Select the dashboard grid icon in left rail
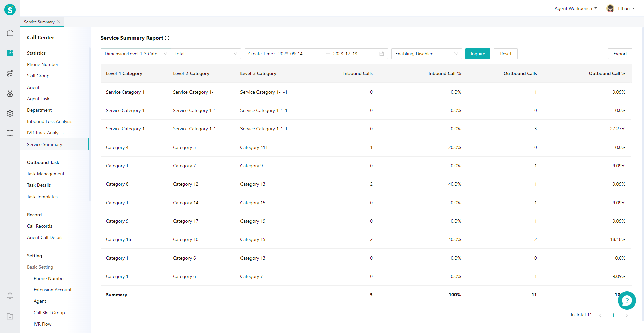This screenshot has height=333, width=644. 10,53
